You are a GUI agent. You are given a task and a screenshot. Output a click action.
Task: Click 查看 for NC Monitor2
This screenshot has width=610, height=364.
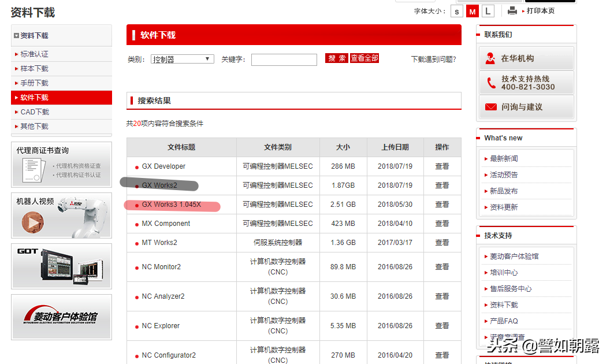tap(442, 267)
